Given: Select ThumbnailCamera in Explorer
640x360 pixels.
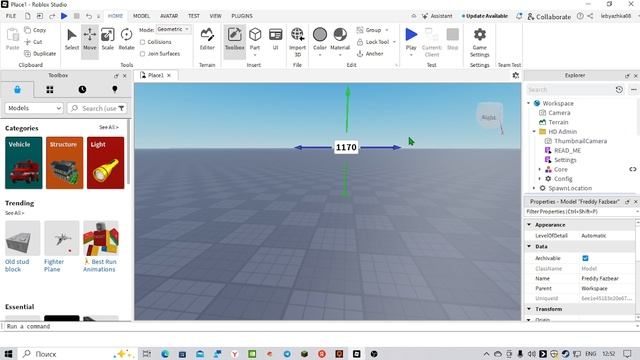Looking at the screenshot, I should (580, 141).
